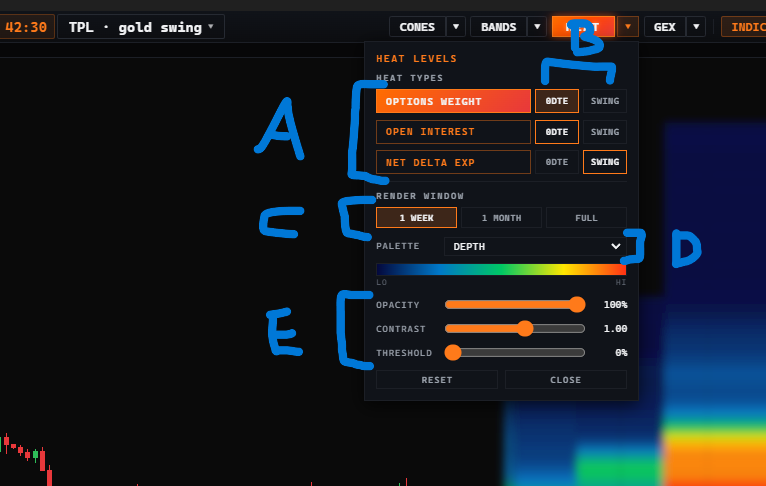The height and width of the screenshot is (486, 766).
Task: Click the palette color gradient bar
Action: (501, 269)
